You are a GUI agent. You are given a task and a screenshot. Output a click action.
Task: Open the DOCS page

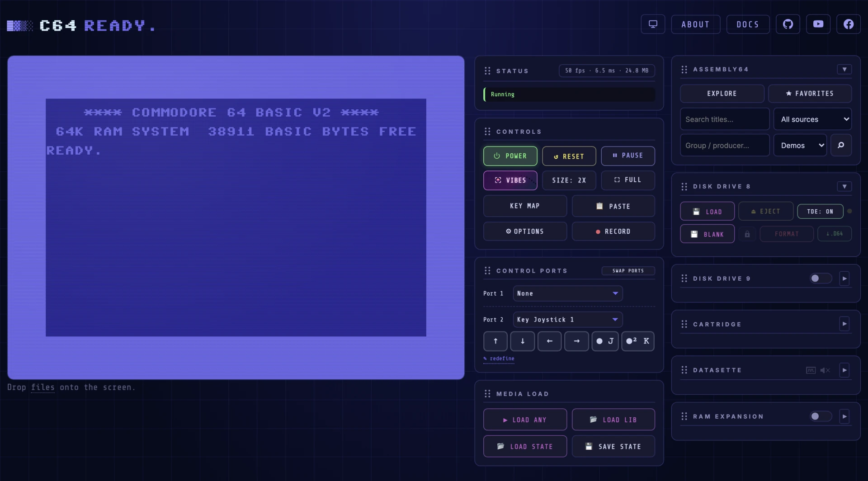click(x=748, y=24)
